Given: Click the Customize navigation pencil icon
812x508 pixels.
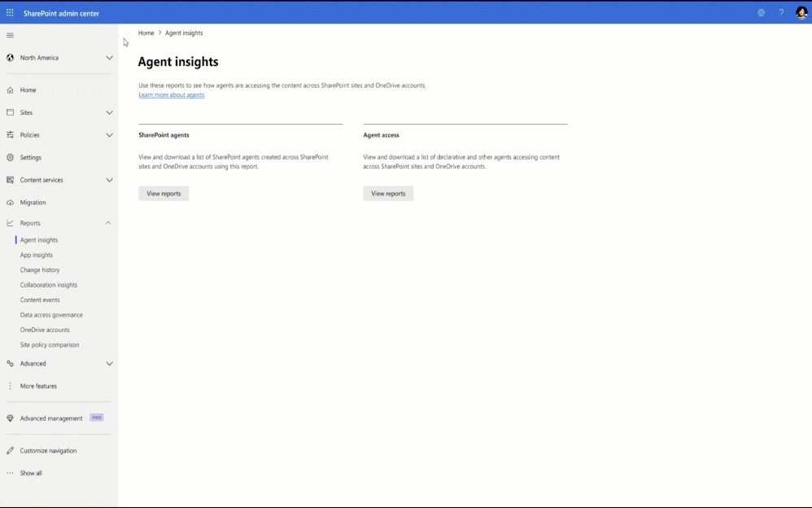Looking at the screenshot, I should (10, 450).
